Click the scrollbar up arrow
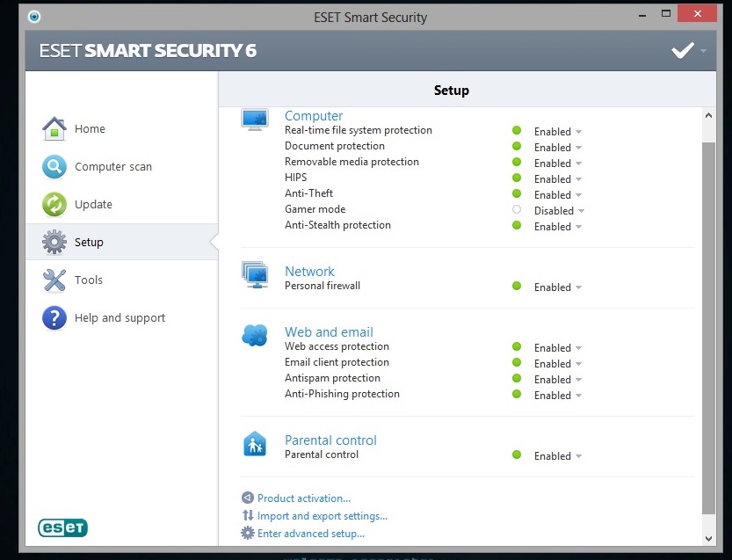 tap(708, 115)
